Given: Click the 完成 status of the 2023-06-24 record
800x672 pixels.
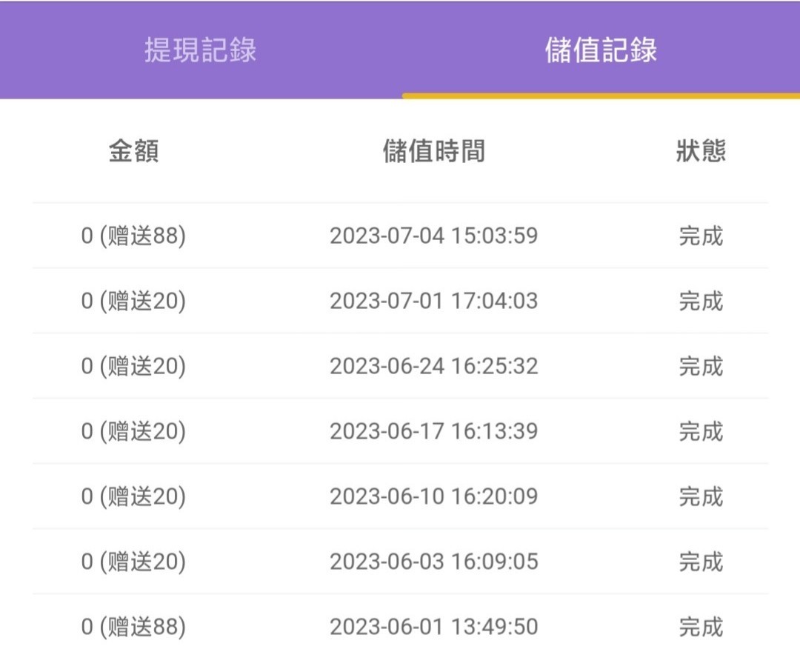Looking at the screenshot, I should 700,366.
